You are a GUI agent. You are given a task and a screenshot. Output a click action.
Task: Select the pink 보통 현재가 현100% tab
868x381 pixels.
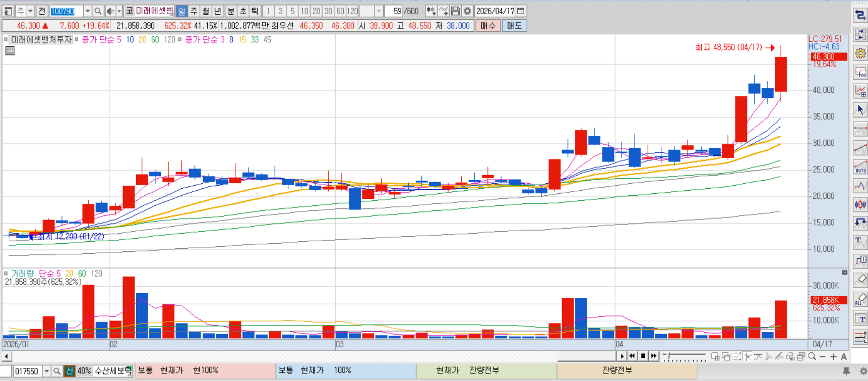click(x=205, y=370)
